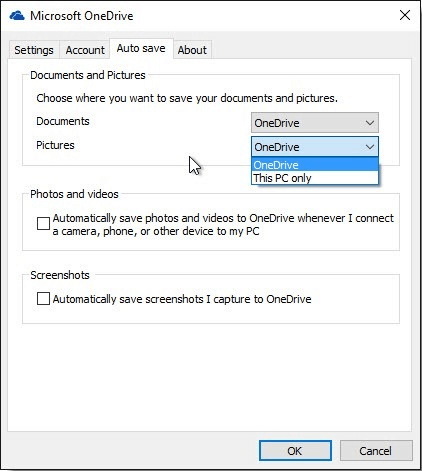Confirm changes with the OK button
The height and width of the screenshot is (471, 422).
click(295, 451)
